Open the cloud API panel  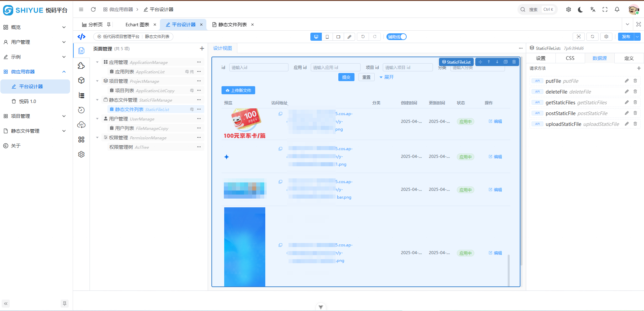[81, 125]
